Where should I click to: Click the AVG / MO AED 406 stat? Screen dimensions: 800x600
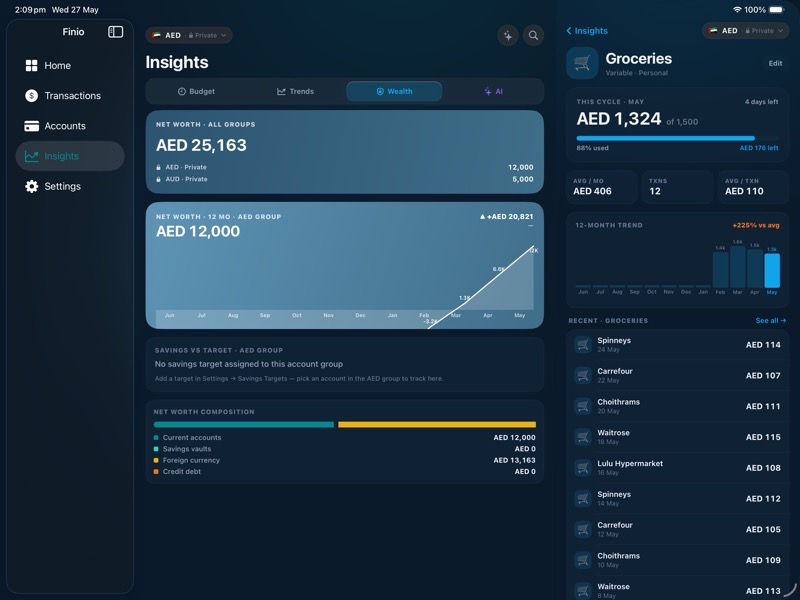[x=602, y=187]
